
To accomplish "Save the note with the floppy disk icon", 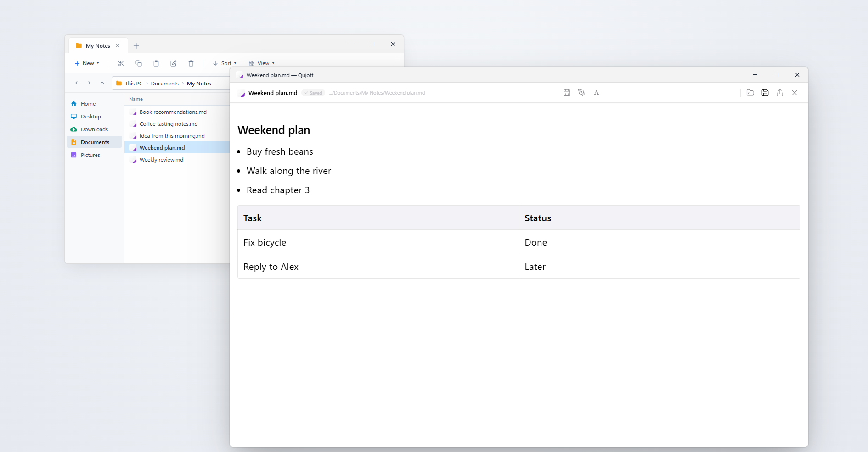I will [765, 93].
